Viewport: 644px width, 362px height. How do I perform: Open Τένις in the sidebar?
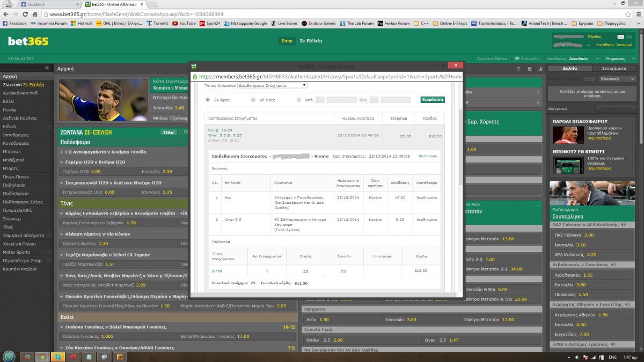click(x=8, y=227)
